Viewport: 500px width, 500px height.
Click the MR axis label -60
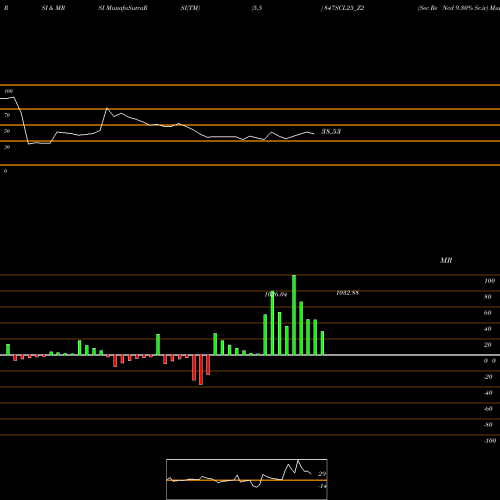[x=488, y=409]
